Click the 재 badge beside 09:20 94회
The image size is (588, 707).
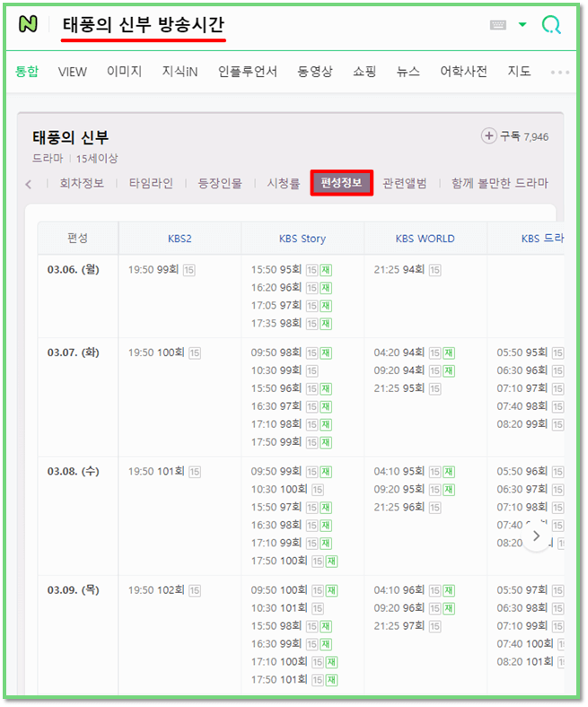[x=449, y=371]
